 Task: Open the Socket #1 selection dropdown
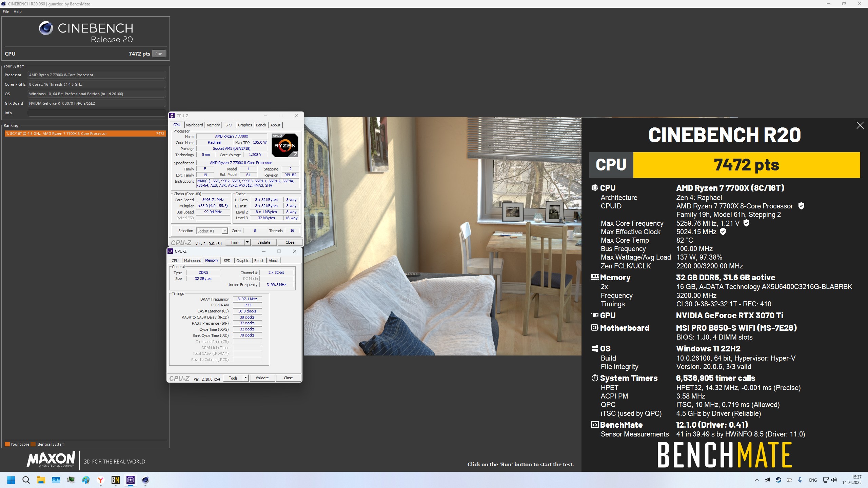(x=212, y=231)
